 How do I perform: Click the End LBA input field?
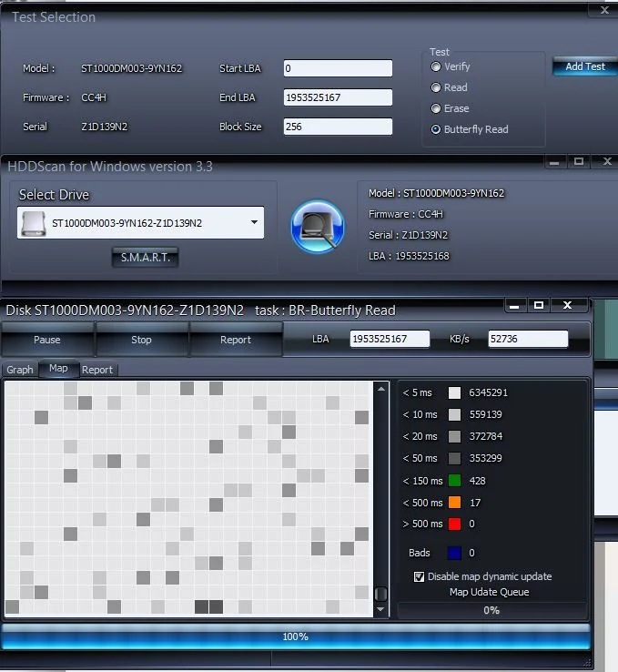point(338,97)
